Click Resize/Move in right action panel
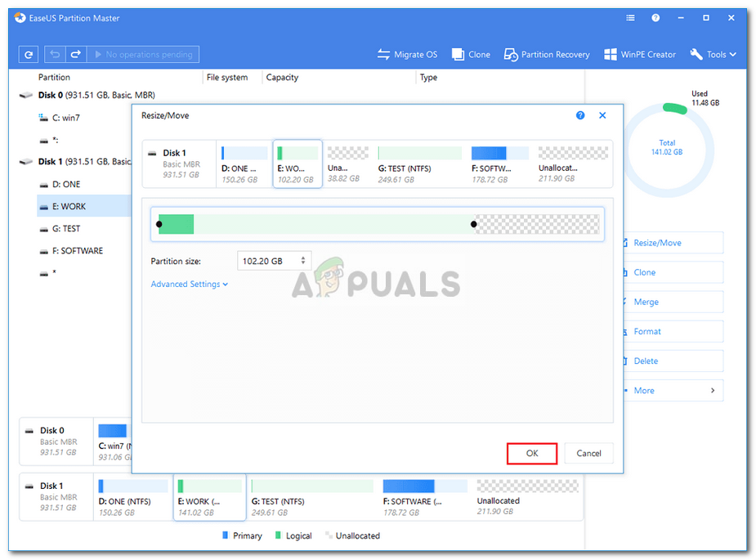This screenshot has height=560, width=756. point(673,243)
